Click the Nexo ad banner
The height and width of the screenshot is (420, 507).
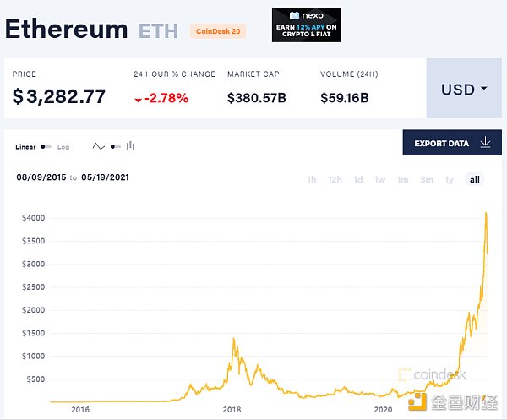point(307,25)
